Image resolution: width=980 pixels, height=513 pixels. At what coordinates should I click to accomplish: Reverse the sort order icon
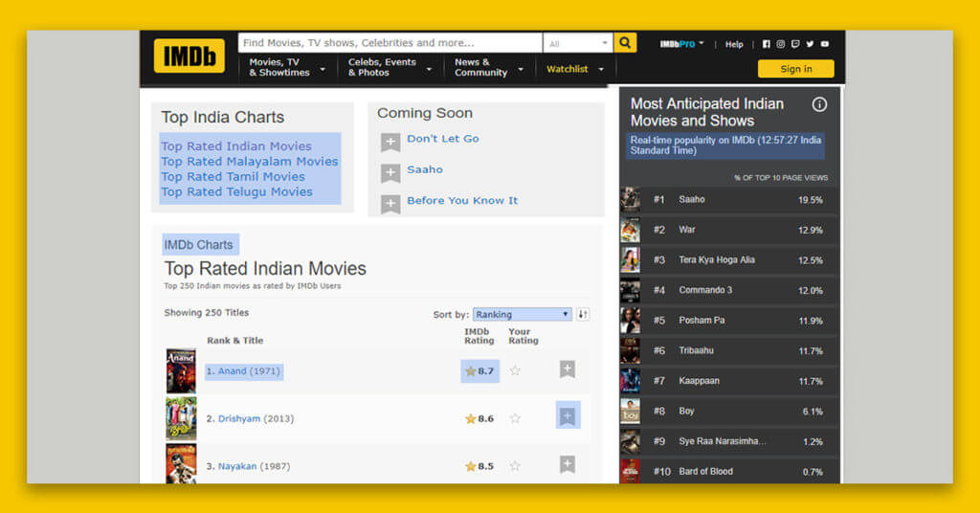tap(583, 314)
